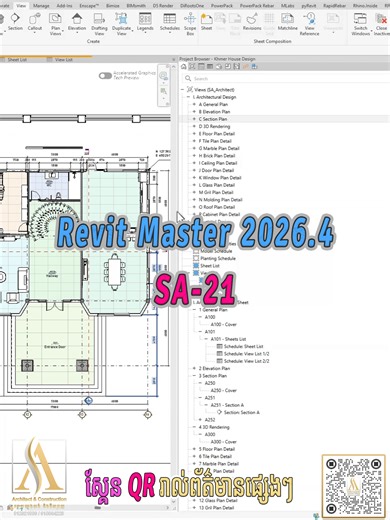Select I Ceiling Plan Detail row

pos(218,163)
